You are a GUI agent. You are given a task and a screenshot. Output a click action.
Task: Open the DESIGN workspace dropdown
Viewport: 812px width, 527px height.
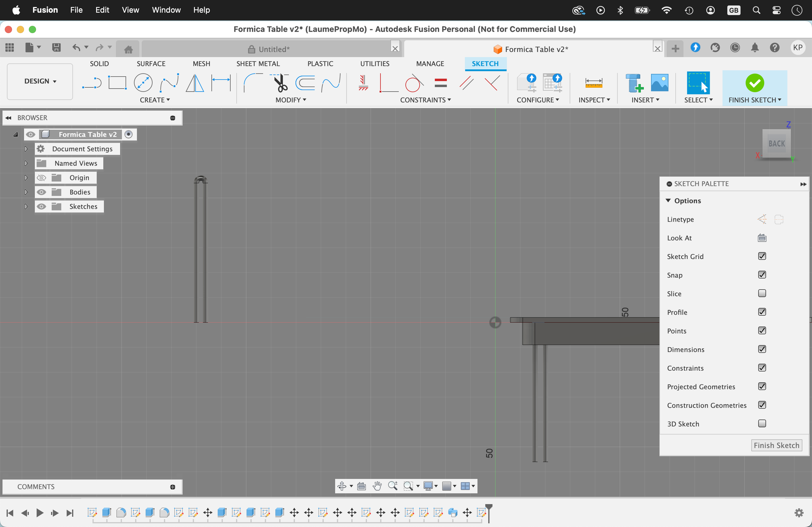click(x=40, y=81)
